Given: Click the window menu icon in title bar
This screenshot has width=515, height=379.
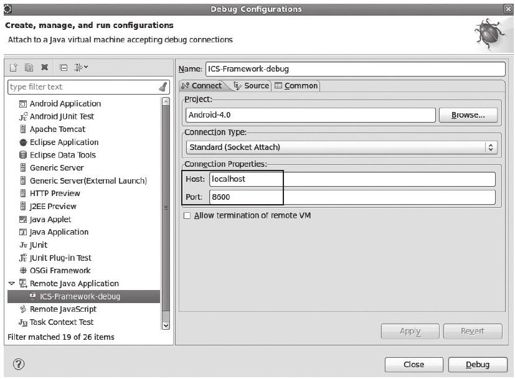Looking at the screenshot, I should point(8,9).
